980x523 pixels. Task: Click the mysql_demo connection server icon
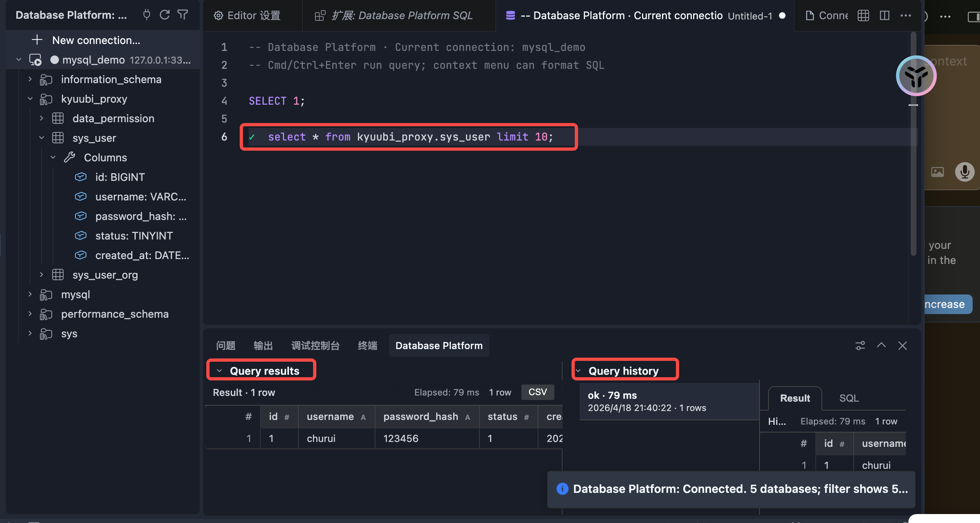(x=35, y=60)
